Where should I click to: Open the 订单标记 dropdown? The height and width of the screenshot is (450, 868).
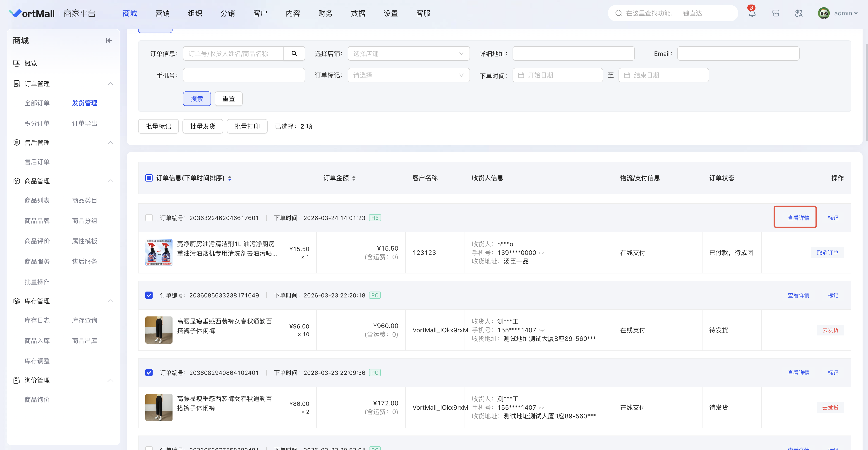click(x=408, y=75)
